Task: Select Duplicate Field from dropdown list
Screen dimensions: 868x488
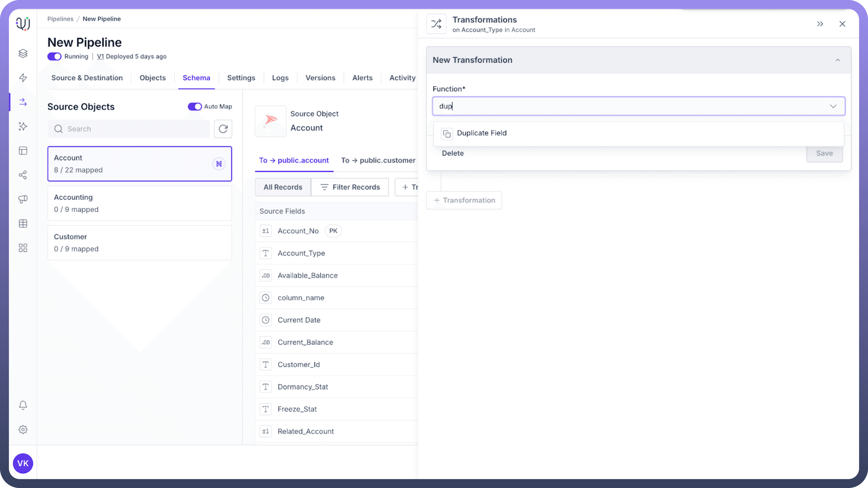Action: click(481, 133)
